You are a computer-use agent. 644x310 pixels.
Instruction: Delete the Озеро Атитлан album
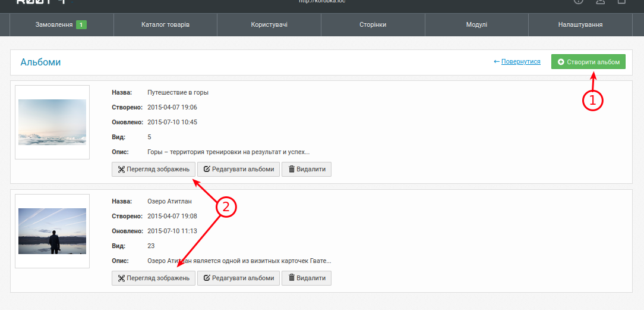307,278
